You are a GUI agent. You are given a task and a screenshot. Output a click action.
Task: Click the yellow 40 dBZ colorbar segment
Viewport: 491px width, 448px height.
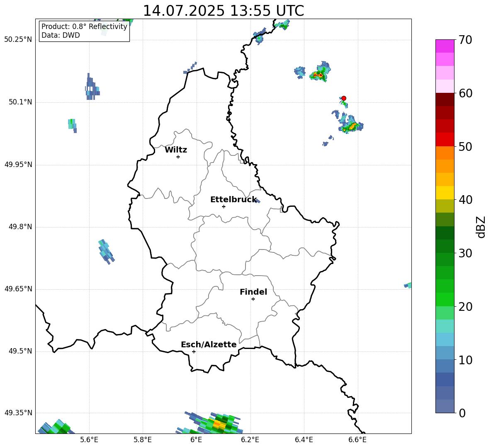[x=445, y=193]
